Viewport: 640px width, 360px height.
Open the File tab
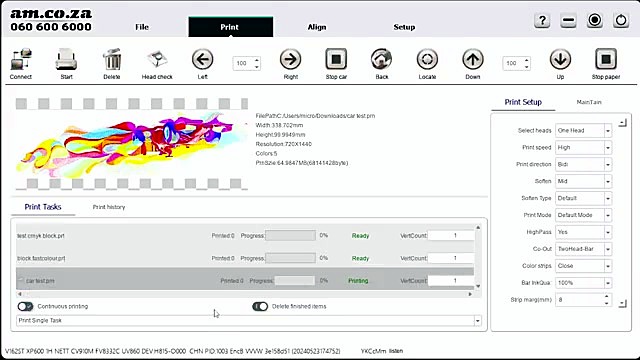[142, 27]
